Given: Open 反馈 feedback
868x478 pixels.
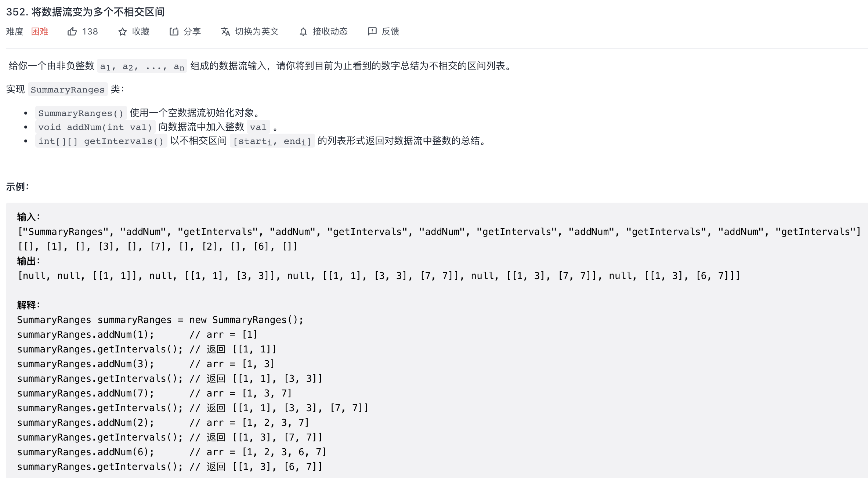Looking at the screenshot, I should (x=391, y=32).
